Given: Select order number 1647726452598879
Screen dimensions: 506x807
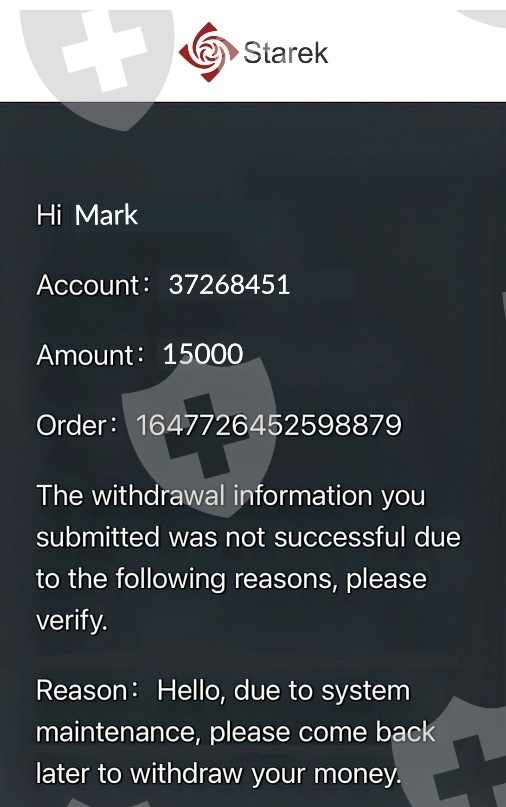Looking at the screenshot, I should pos(268,425).
